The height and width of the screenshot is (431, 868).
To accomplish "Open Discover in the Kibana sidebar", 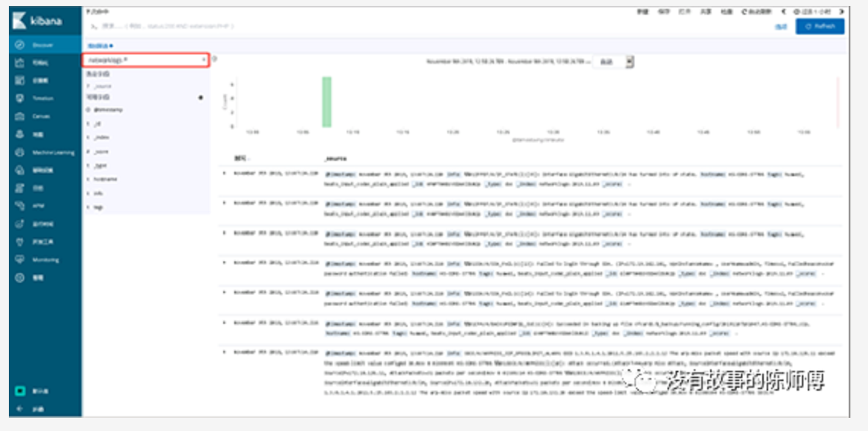I will point(45,44).
